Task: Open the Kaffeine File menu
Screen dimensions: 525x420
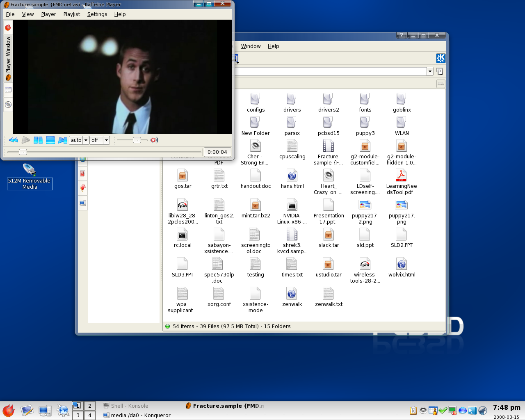Action: [10, 14]
